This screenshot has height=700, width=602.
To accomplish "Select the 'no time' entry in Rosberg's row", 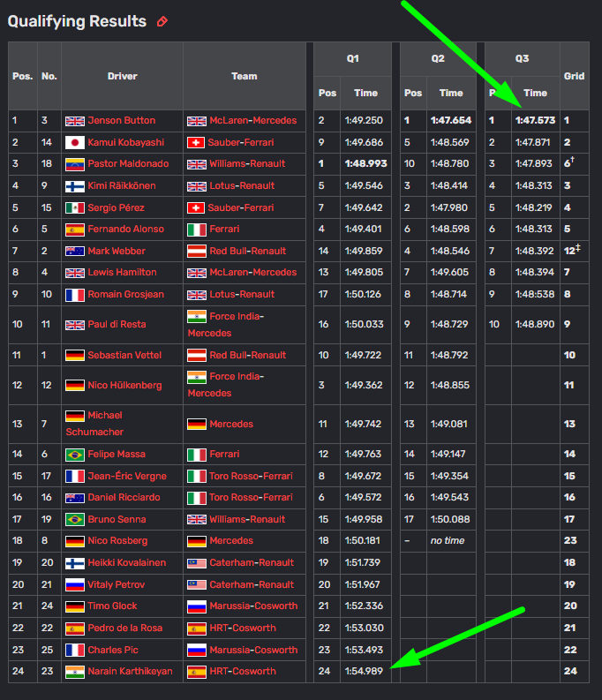I will click(x=448, y=540).
